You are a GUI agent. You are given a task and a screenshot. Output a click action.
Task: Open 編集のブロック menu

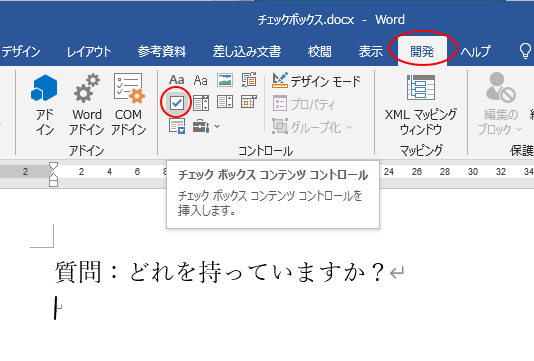(x=500, y=105)
